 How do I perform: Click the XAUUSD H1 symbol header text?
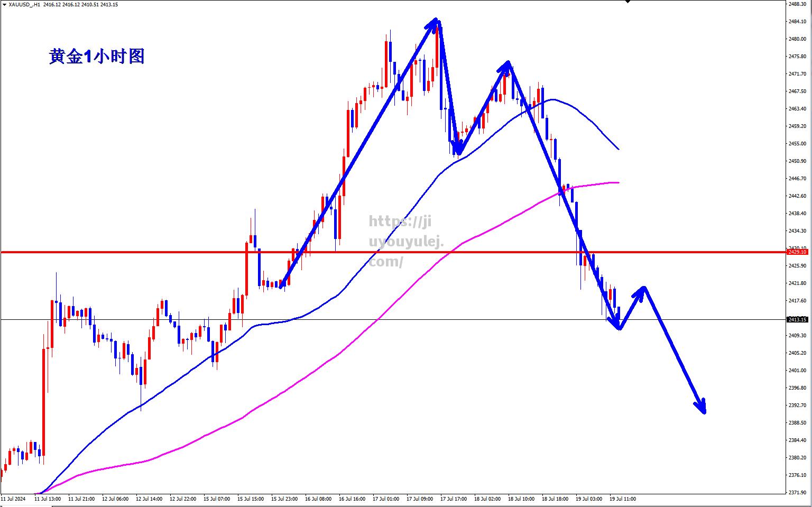tap(63, 5)
